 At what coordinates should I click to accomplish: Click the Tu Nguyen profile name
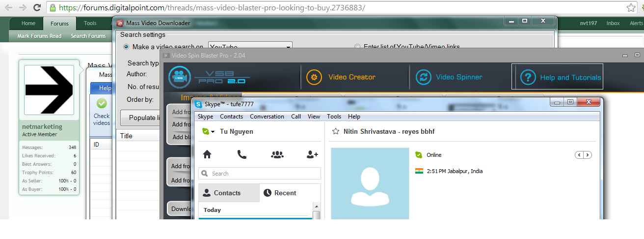[x=237, y=132]
